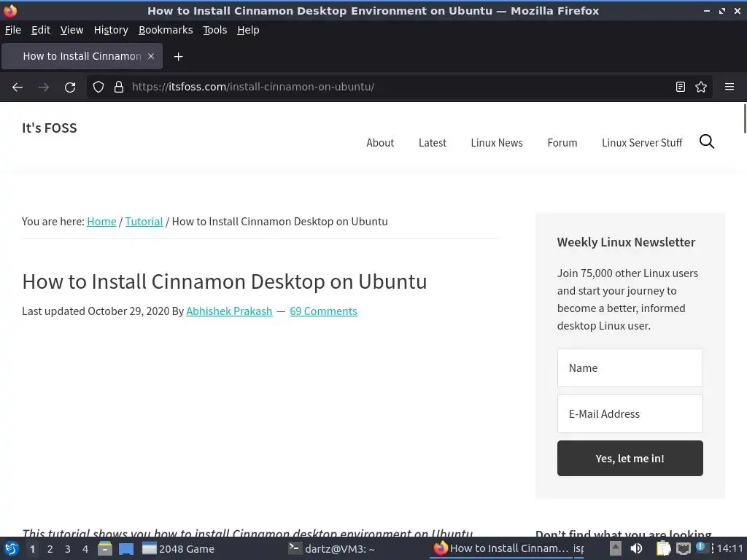The image size is (747, 560).
Task: Open a new tab with plus button
Action: [x=178, y=57]
